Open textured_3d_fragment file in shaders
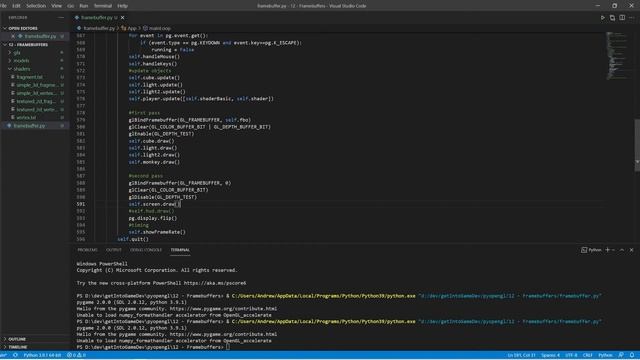The width and height of the screenshot is (640, 360). click(37, 101)
